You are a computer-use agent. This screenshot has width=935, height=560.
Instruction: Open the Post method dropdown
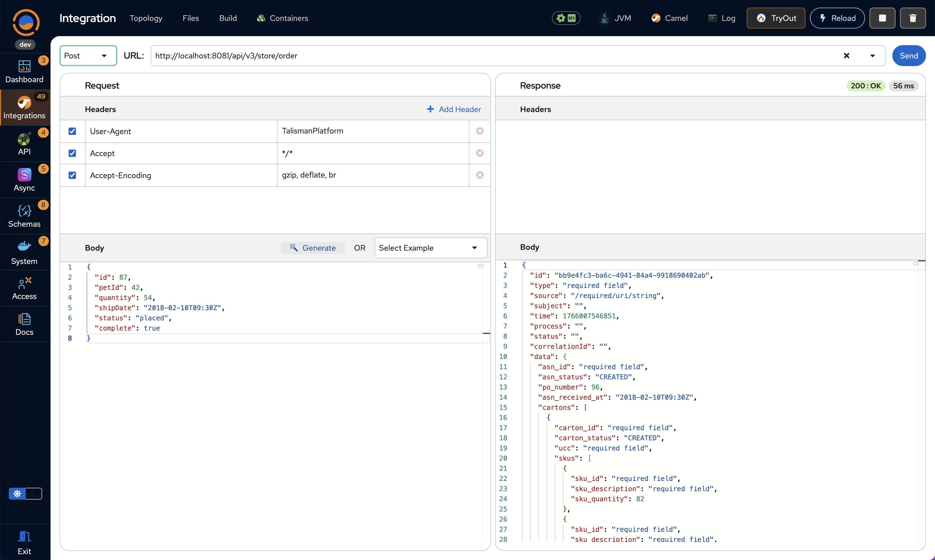click(x=88, y=56)
